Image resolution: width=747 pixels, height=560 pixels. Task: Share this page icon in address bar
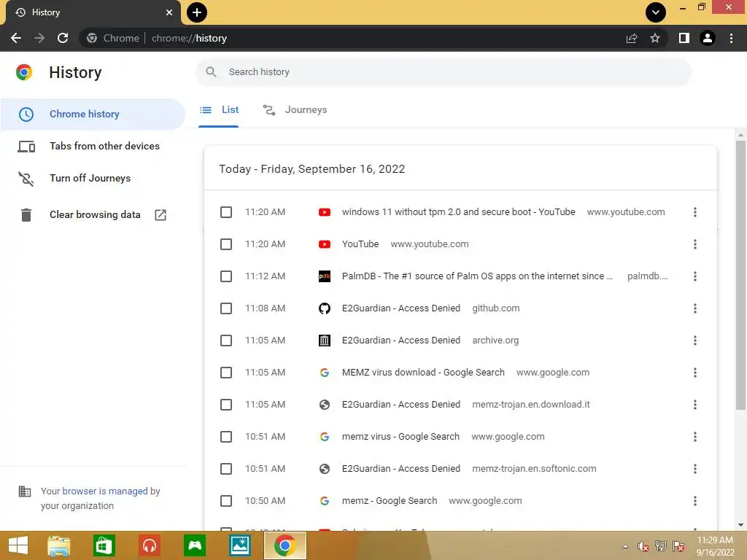click(x=632, y=38)
